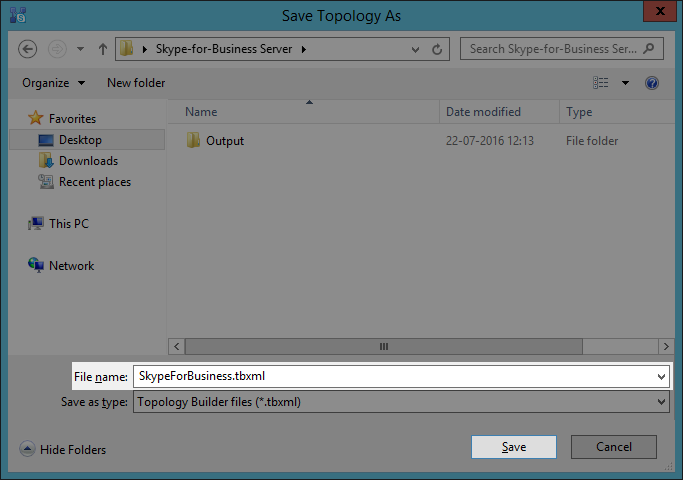Open the address bar history dropdown

pos(416,49)
